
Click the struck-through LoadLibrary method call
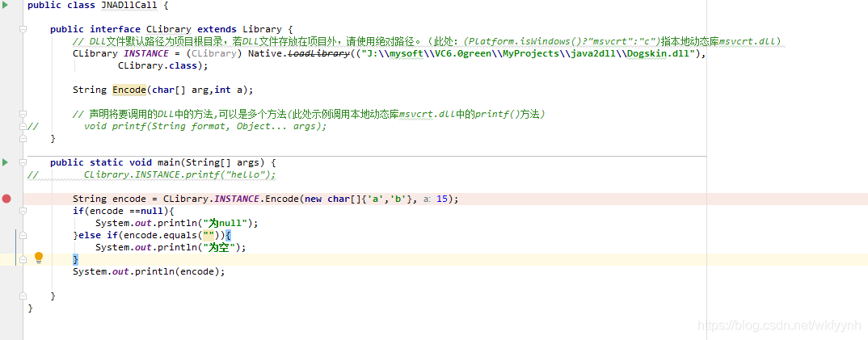(320, 53)
